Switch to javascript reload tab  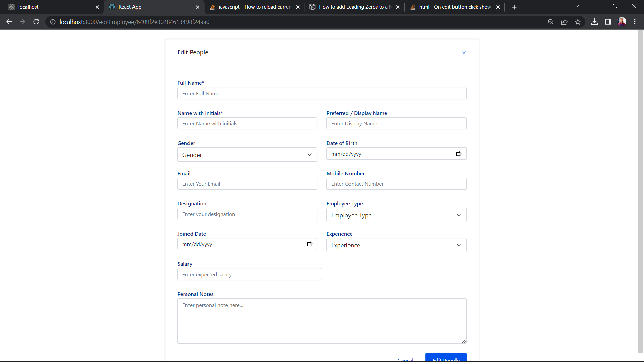(255, 7)
